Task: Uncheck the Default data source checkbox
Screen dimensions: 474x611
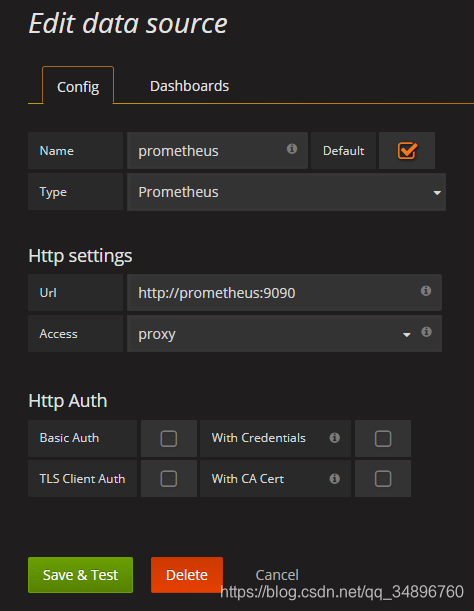Action: tap(407, 150)
